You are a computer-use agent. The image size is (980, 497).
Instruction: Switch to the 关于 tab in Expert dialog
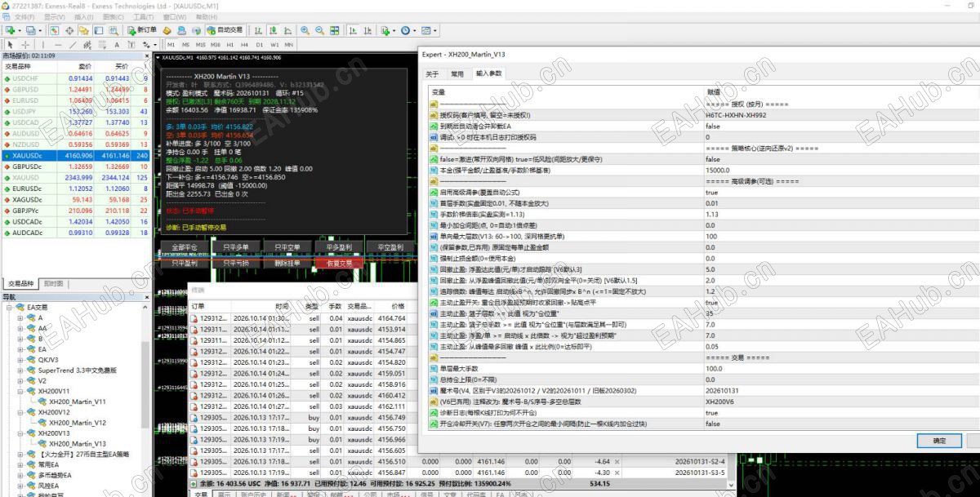click(x=433, y=73)
